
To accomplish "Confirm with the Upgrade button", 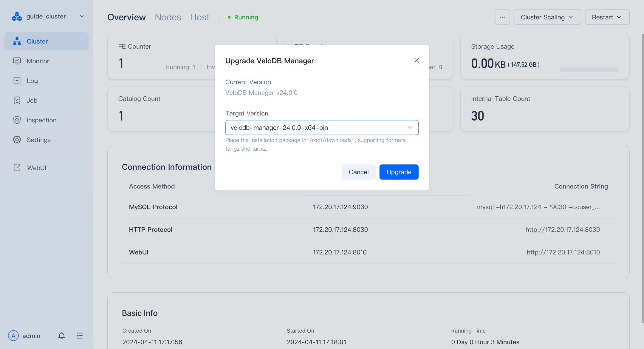I will click(399, 172).
